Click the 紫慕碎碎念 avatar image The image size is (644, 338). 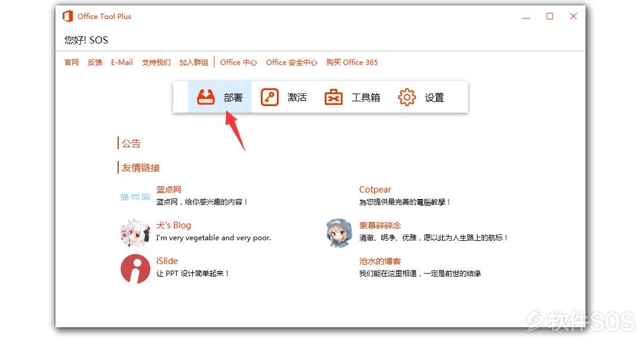pyautogui.click(x=339, y=233)
